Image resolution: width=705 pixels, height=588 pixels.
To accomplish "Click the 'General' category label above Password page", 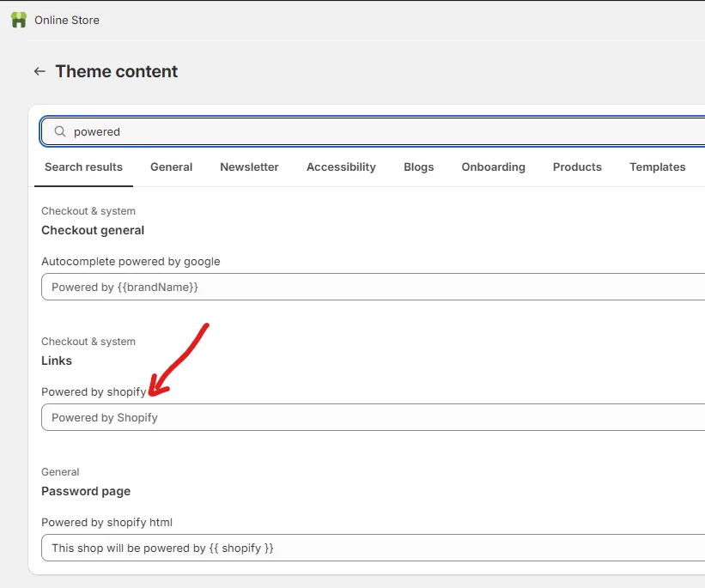I will pyautogui.click(x=60, y=471).
